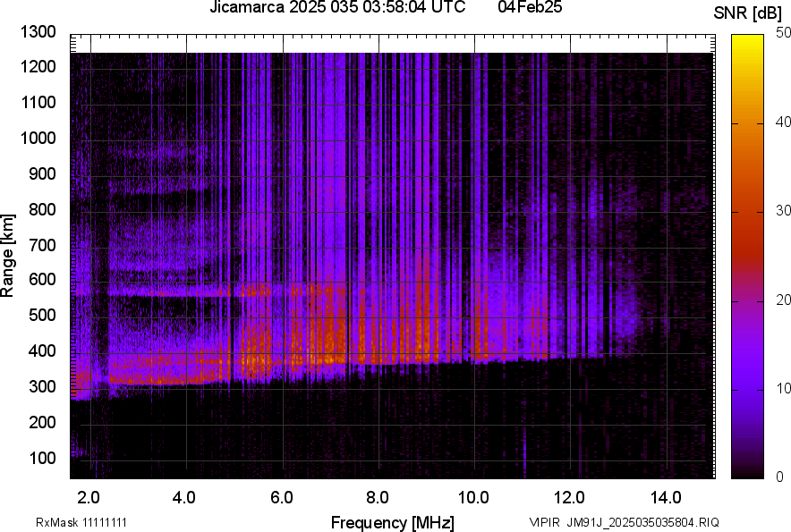Click the Frequency [MHz] axis label
This screenshot has height=532, width=791.
[x=392, y=522]
